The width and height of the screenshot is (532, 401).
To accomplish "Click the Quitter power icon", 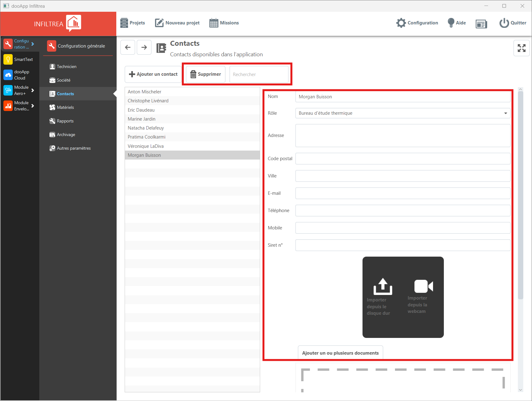I will point(504,23).
